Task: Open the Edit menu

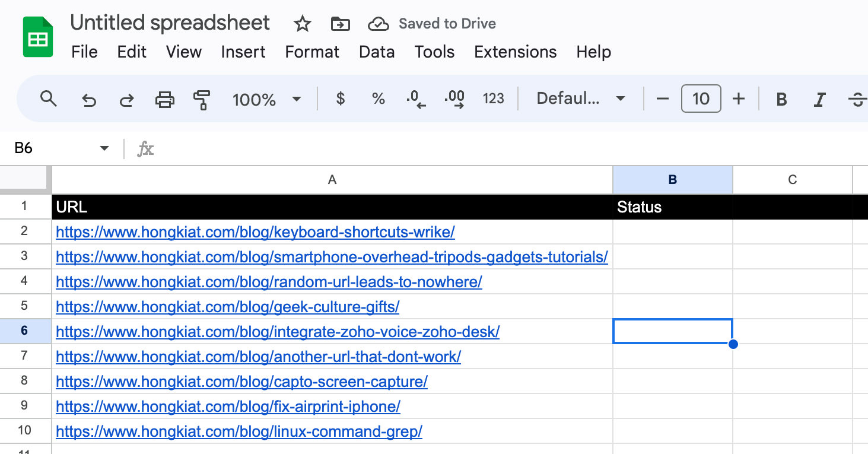Action: pyautogui.click(x=132, y=52)
